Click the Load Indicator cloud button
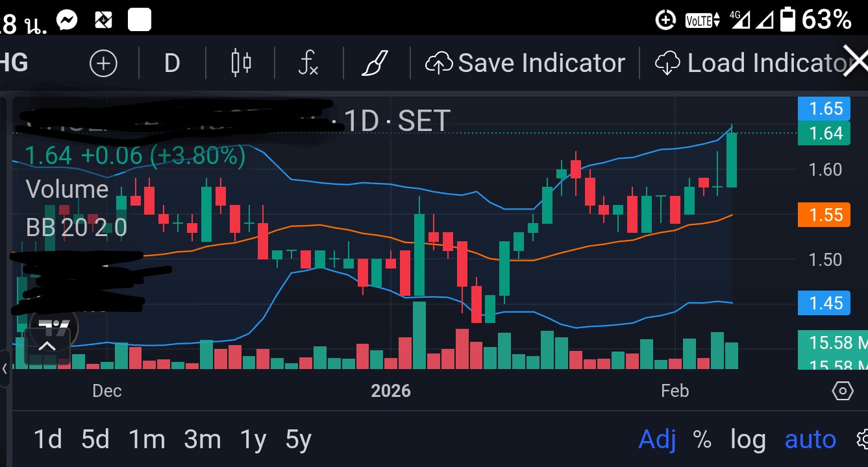Viewport: 868px width, 467px height. tap(753, 64)
